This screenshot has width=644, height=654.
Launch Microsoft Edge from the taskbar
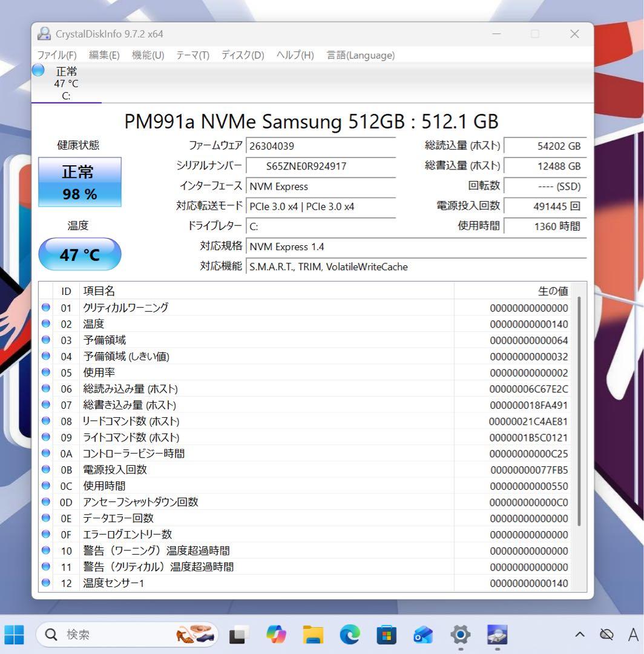click(349, 635)
